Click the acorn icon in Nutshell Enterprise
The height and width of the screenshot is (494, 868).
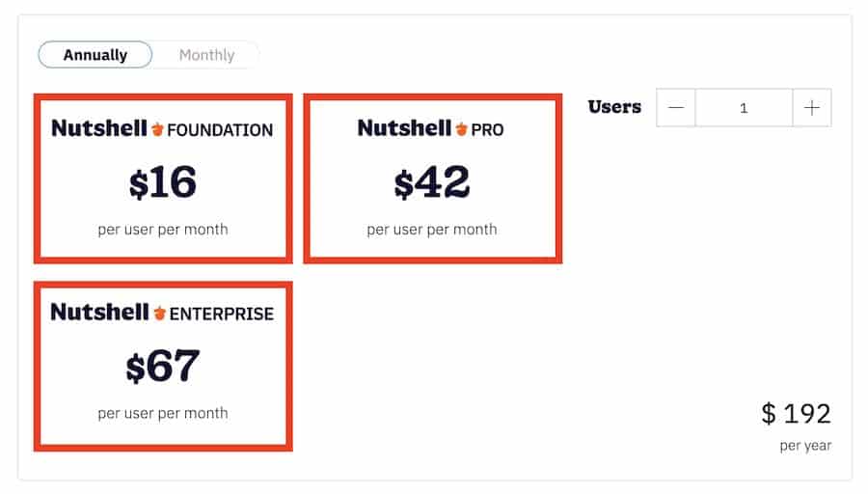(159, 313)
